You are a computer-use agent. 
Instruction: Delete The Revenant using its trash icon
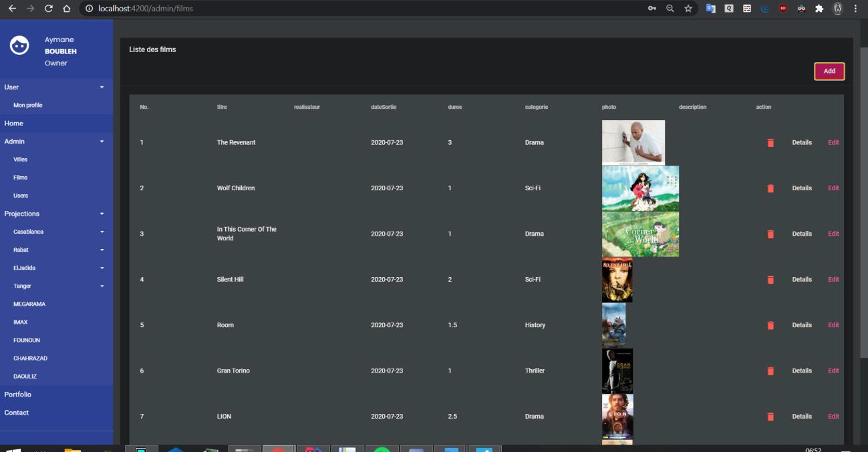(x=770, y=142)
